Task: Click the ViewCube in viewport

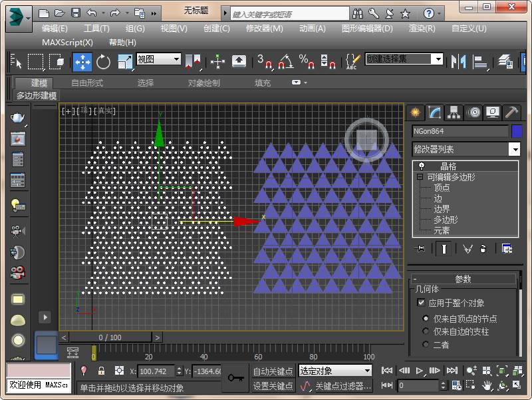Action: pos(366,140)
